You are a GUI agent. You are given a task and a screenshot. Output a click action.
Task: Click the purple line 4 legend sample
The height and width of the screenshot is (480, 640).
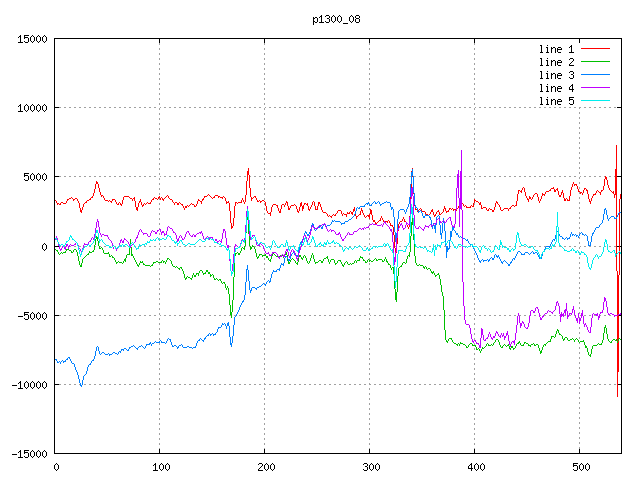(595, 88)
